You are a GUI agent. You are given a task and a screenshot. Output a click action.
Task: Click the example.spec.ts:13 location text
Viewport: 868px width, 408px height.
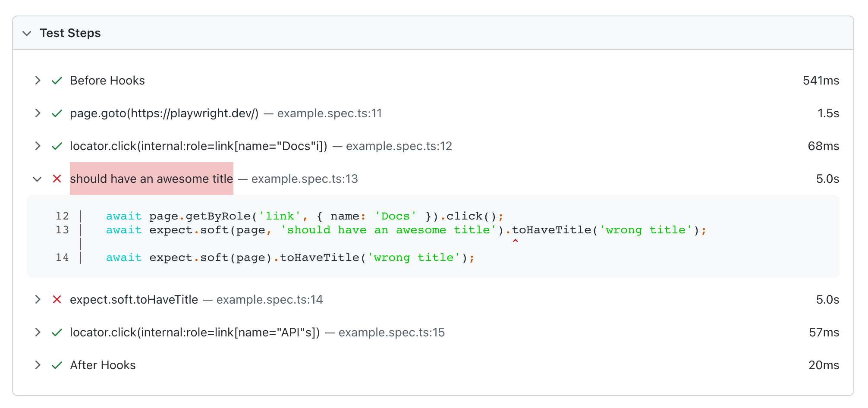305,179
